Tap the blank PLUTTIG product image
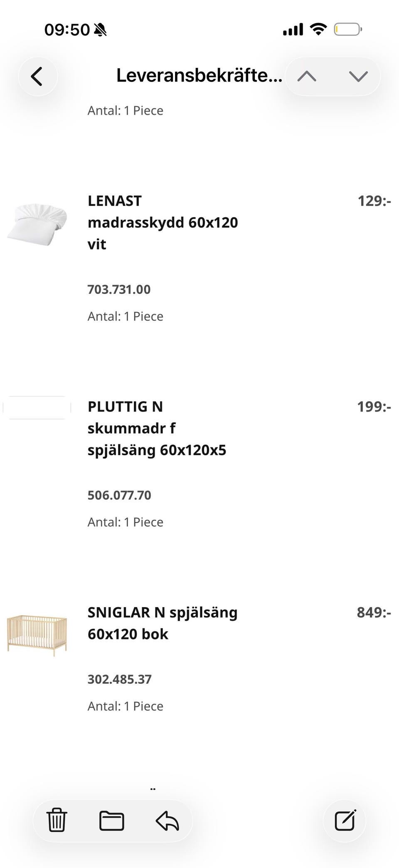 [37, 408]
